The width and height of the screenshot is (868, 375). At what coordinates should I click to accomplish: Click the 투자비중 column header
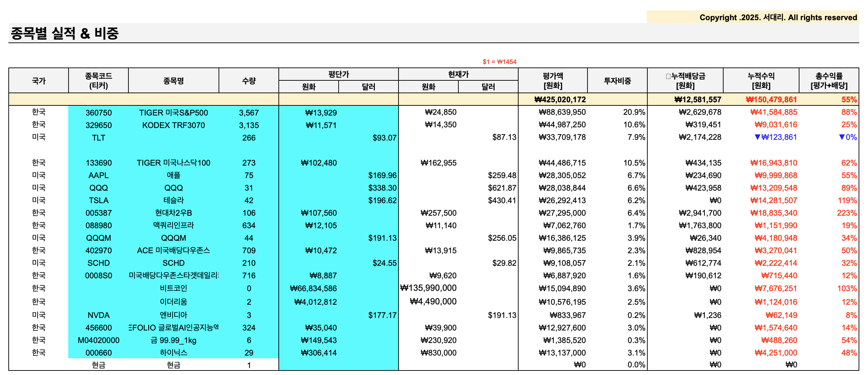point(617,81)
